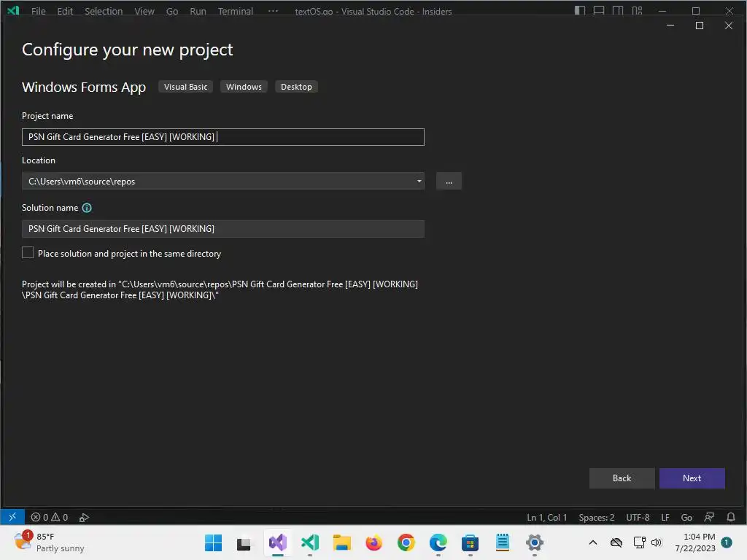Viewport: 747px width, 560px height.
Task: Click the Back button
Action: coord(622,478)
